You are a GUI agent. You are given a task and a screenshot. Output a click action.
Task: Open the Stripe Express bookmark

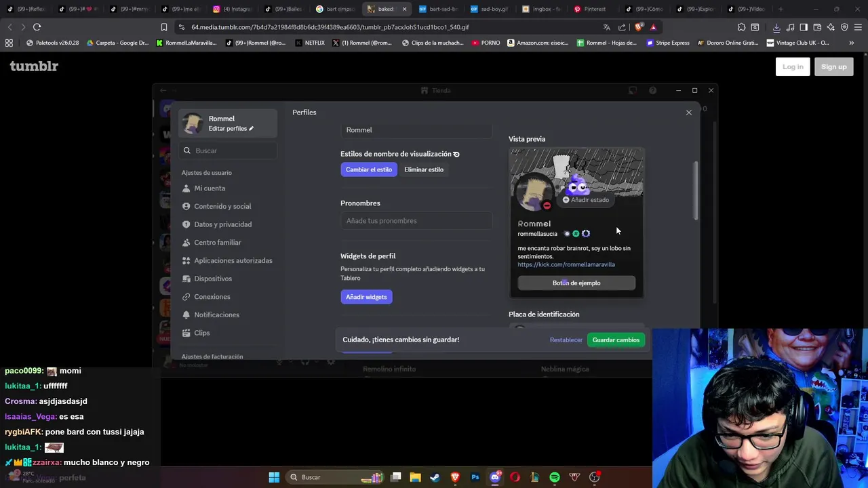(668, 43)
